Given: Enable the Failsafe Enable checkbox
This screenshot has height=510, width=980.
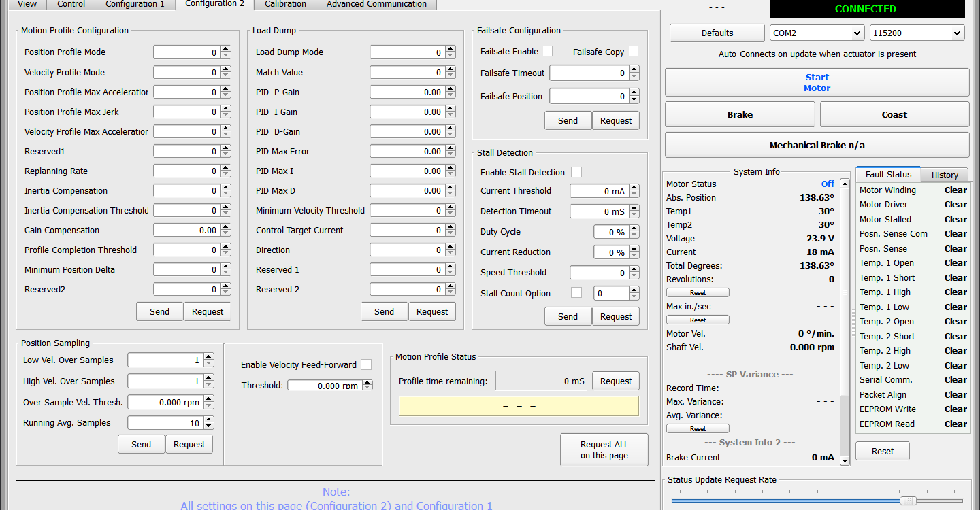Looking at the screenshot, I should click(x=547, y=51).
